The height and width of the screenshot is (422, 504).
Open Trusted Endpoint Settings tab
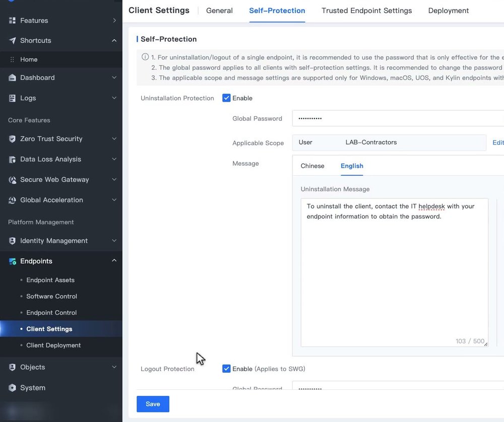pyautogui.click(x=367, y=11)
